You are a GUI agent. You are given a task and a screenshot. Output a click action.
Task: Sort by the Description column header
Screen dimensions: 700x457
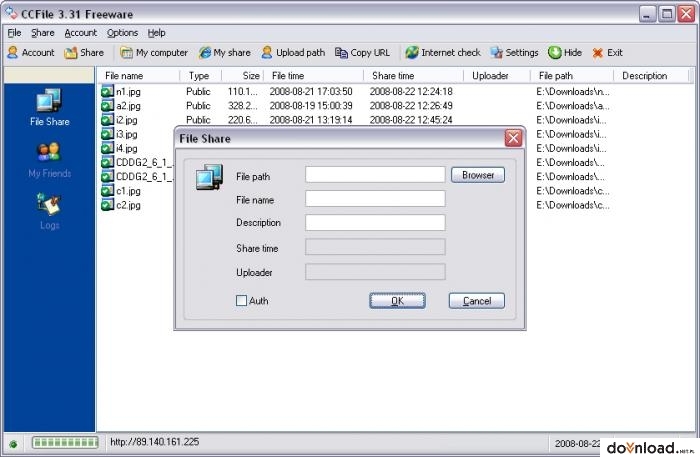651,76
